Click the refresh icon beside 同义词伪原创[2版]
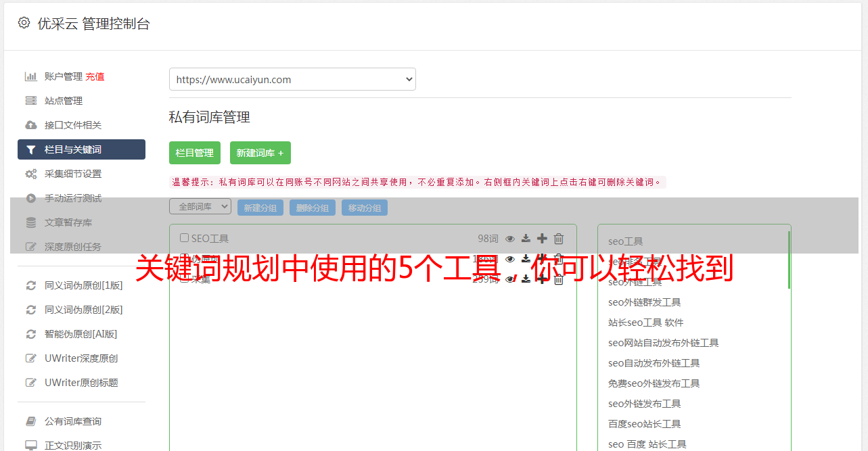Screen dimensions: 868x451 click(31, 310)
